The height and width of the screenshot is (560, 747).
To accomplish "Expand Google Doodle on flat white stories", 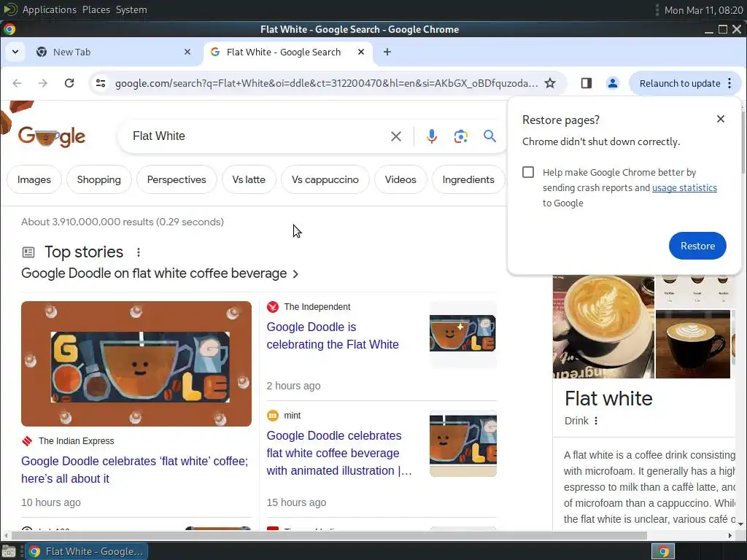I will tap(160, 273).
